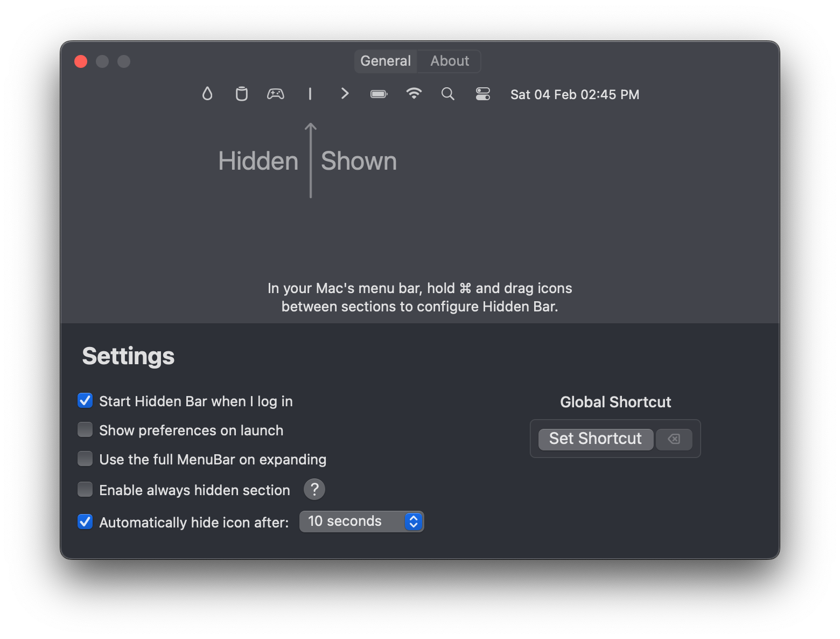Click the game controller icon in preview
This screenshot has height=639, width=840.
tap(276, 94)
